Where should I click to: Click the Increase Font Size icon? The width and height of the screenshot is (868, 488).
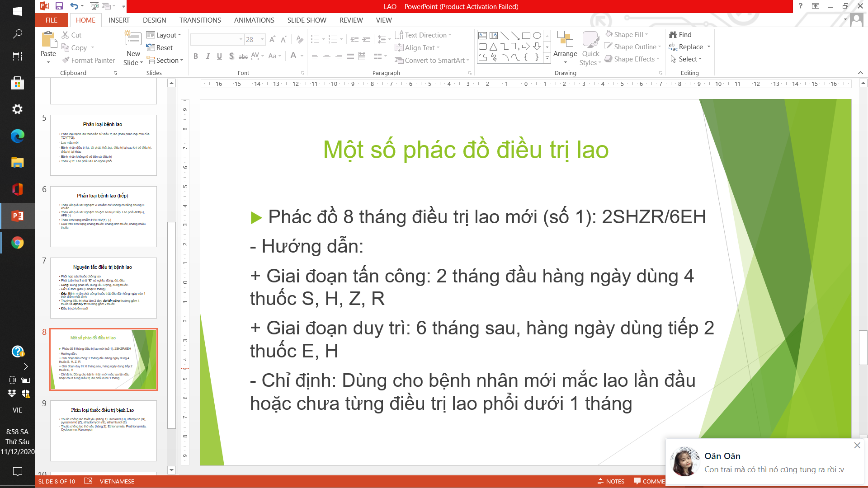tap(272, 40)
